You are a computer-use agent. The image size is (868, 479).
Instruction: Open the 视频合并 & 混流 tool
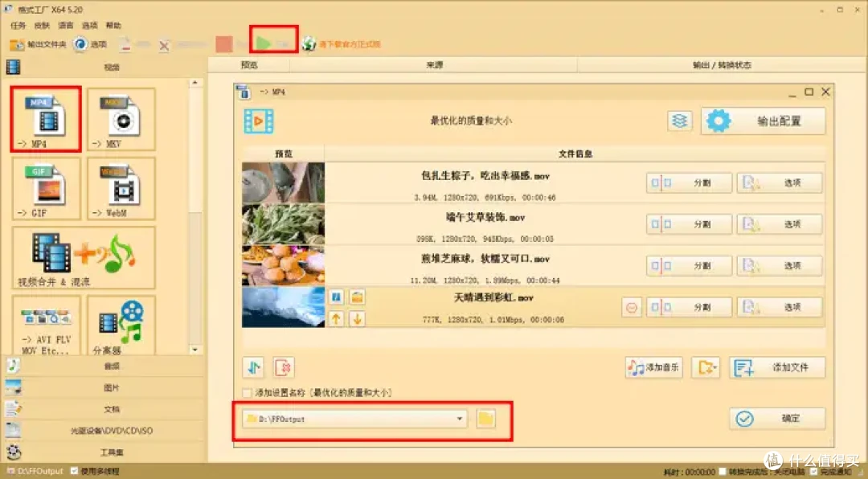coord(84,258)
